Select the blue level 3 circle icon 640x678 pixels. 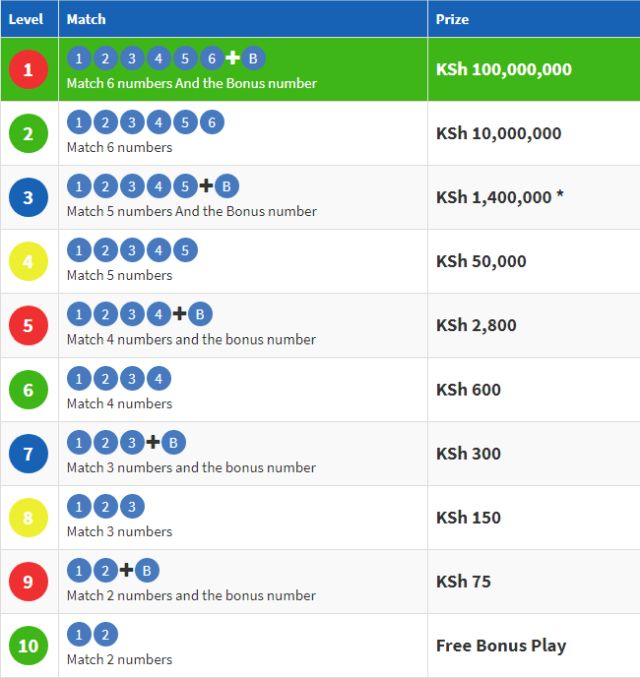28,198
